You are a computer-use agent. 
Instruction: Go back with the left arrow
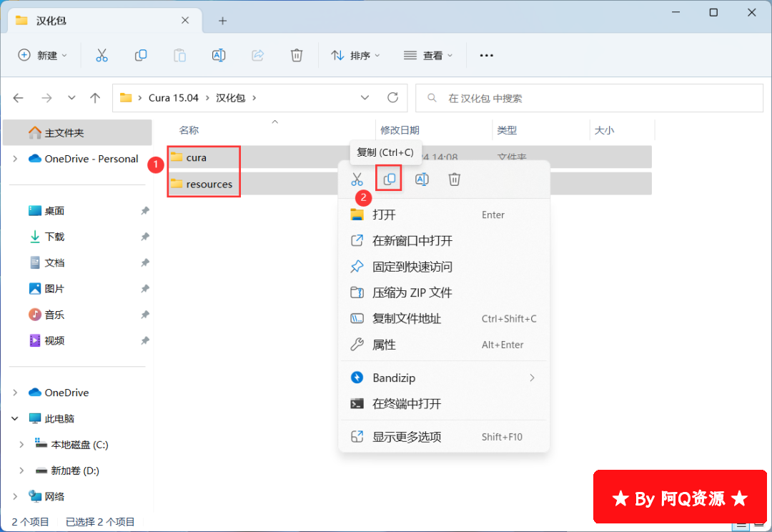coord(18,98)
